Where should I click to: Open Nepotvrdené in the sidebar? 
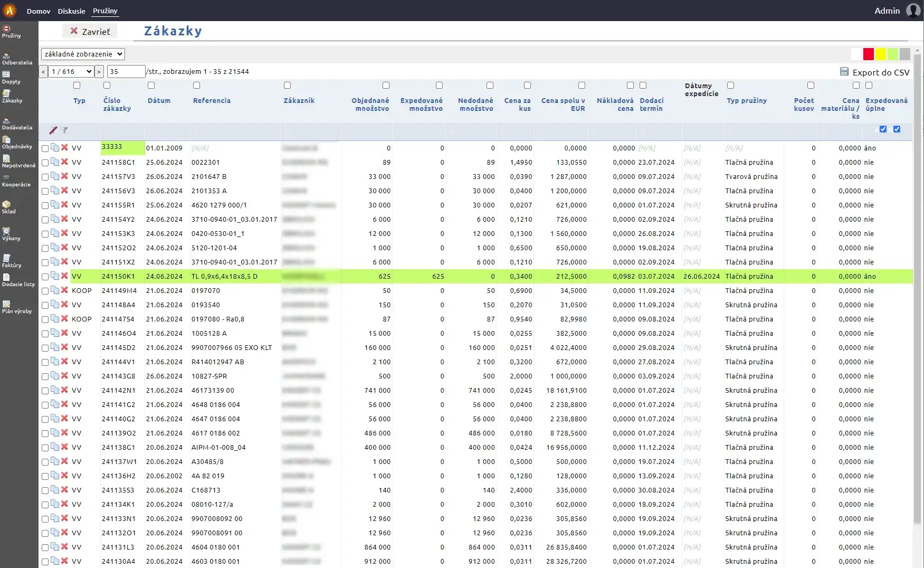18,162
